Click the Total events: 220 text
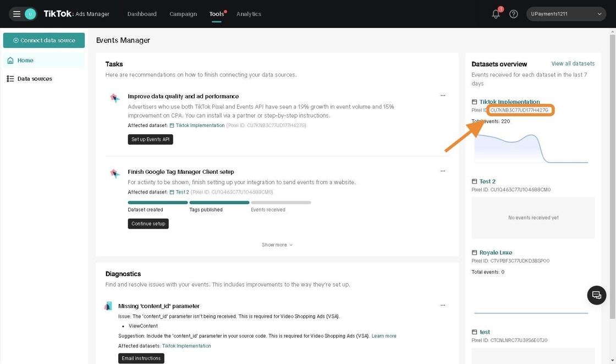 491,122
